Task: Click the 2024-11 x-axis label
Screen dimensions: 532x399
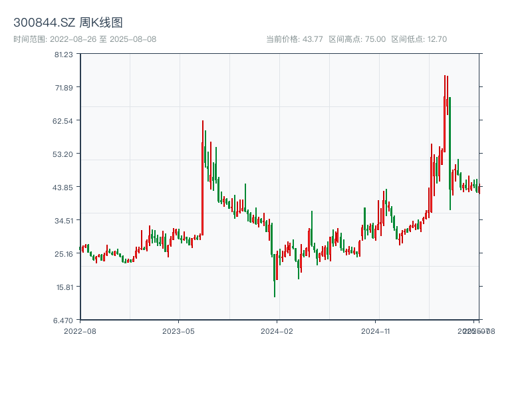Action: point(375,331)
